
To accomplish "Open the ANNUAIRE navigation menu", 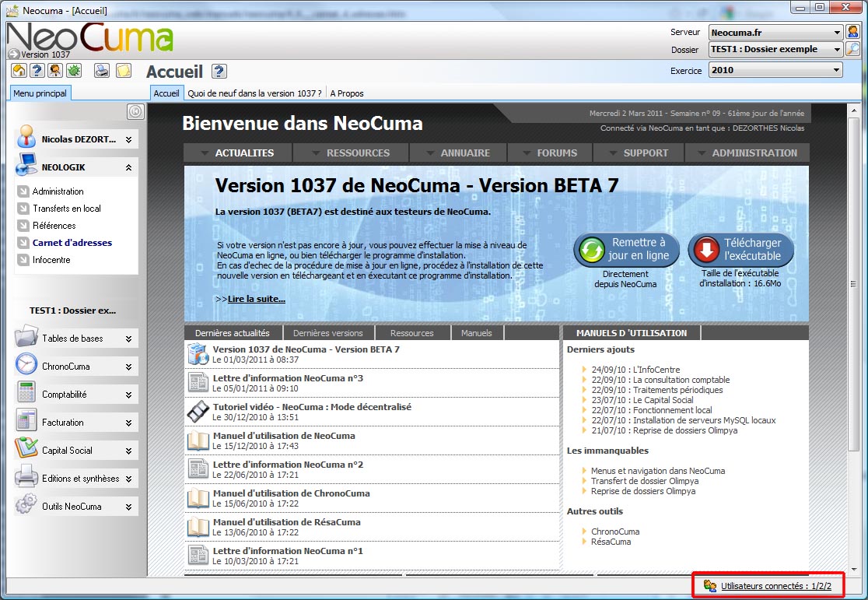I will [458, 153].
